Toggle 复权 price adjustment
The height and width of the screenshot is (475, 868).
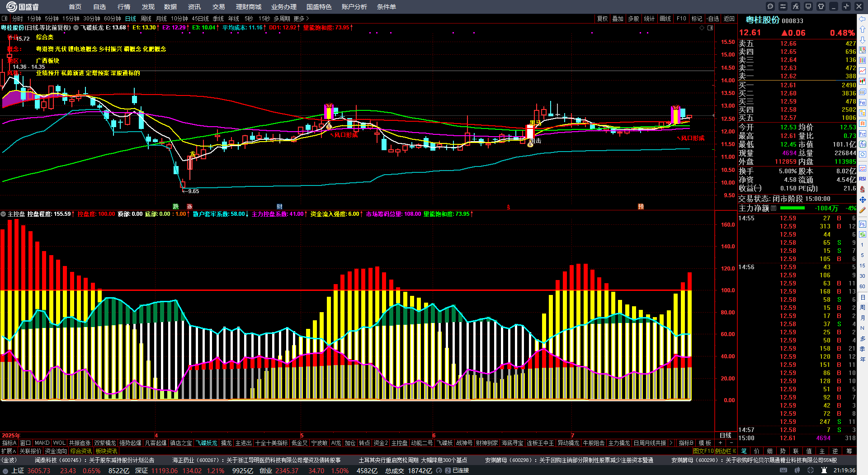click(x=603, y=19)
